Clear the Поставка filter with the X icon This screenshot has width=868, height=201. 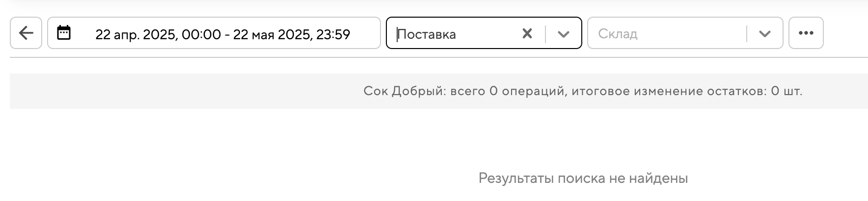[x=527, y=33]
